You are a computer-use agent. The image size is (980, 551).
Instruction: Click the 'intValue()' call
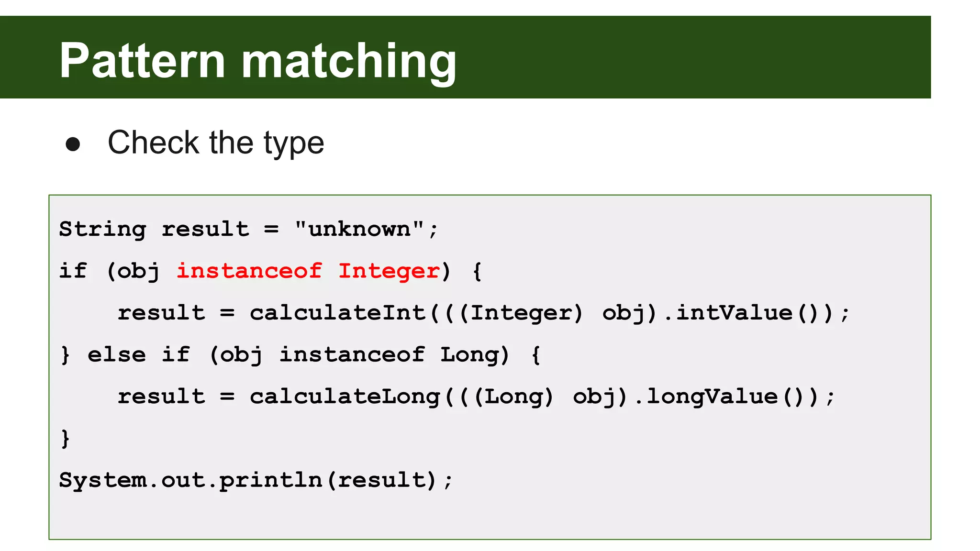pos(746,313)
